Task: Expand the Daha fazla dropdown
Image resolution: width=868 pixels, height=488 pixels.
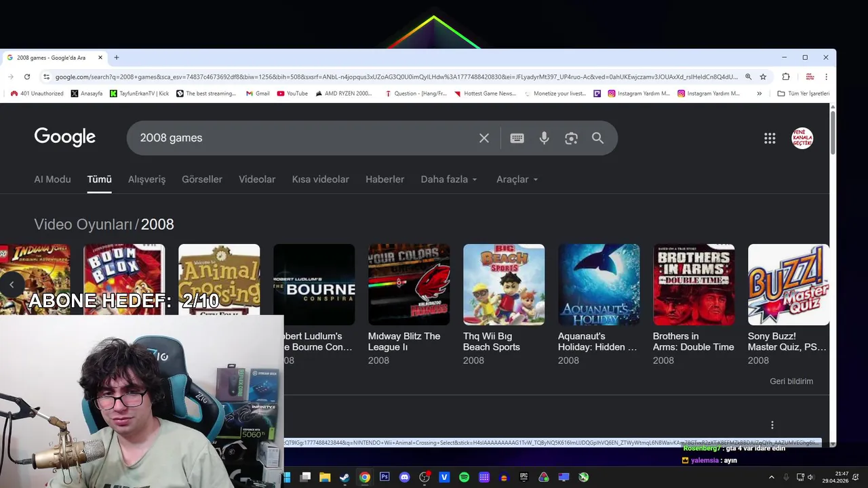Action: (449, 180)
